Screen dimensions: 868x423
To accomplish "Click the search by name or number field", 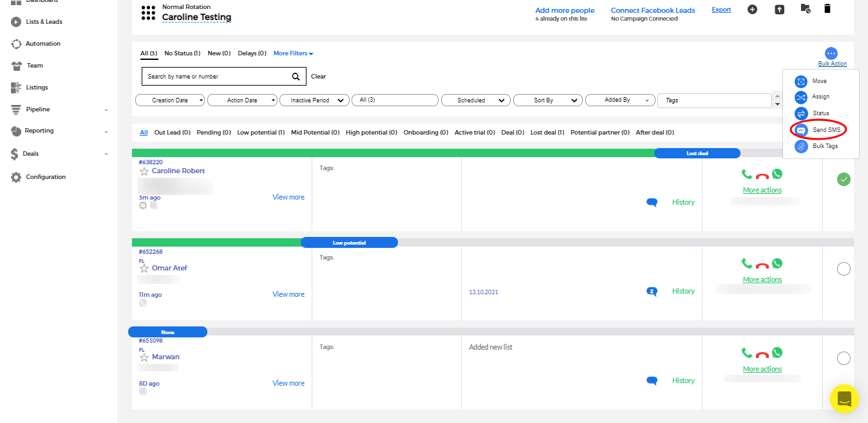I will pyautogui.click(x=216, y=77).
